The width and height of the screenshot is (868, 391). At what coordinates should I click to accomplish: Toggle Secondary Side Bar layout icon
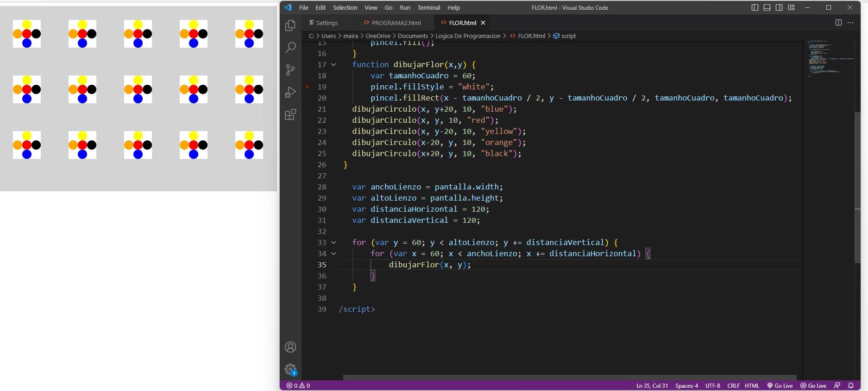click(x=779, y=7)
